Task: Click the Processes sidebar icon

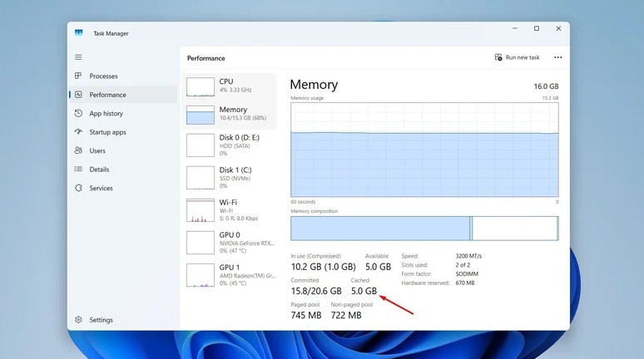Action: pyautogui.click(x=79, y=76)
